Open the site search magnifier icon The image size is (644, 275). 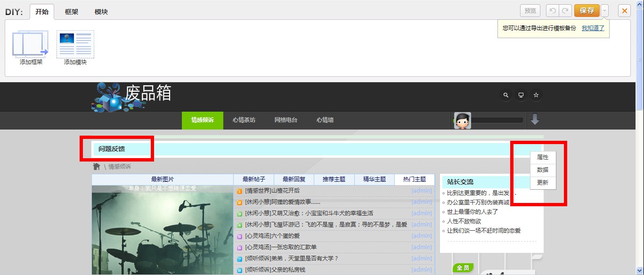[x=506, y=95]
